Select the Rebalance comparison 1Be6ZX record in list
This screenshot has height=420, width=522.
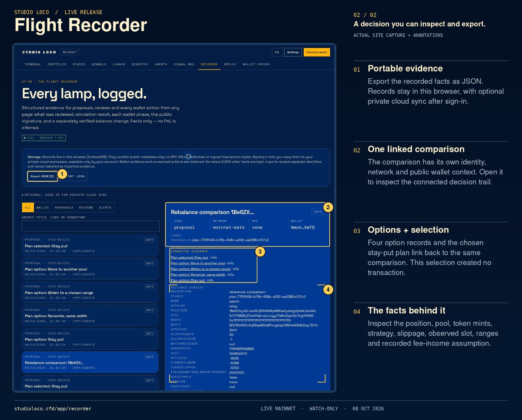[x=90, y=363]
